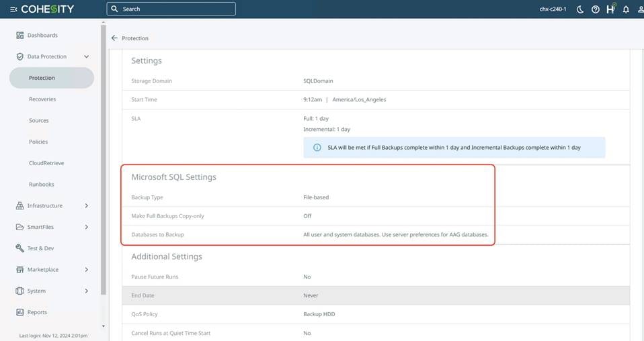Open the Helios 'H' icon
Screen dimensions: 644x341
(611, 9)
